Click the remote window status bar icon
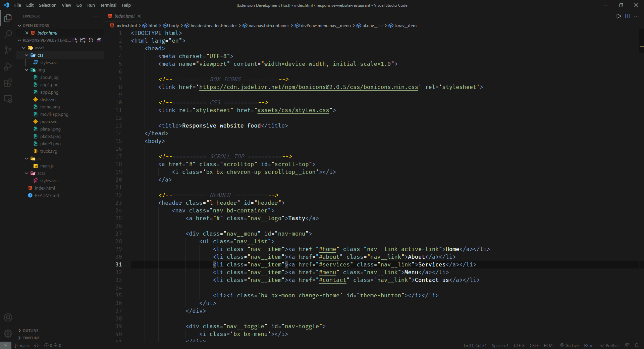 click(x=6, y=345)
